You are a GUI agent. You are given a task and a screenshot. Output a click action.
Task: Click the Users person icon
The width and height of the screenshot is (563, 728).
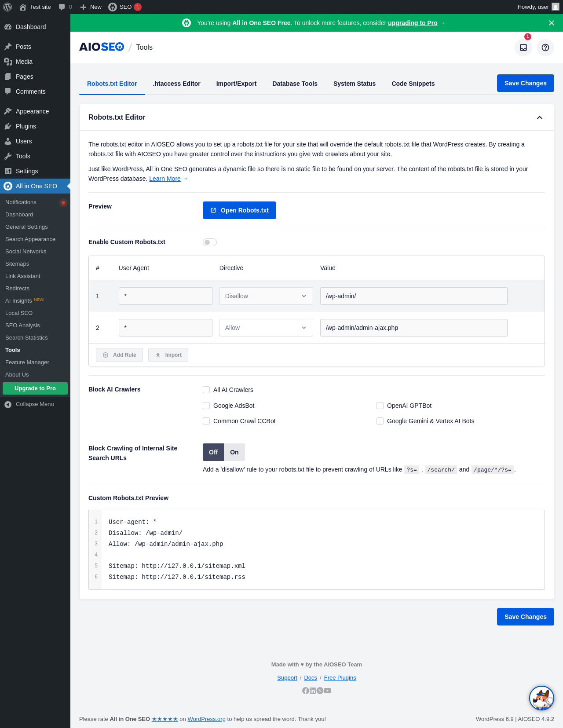tap(8, 141)
